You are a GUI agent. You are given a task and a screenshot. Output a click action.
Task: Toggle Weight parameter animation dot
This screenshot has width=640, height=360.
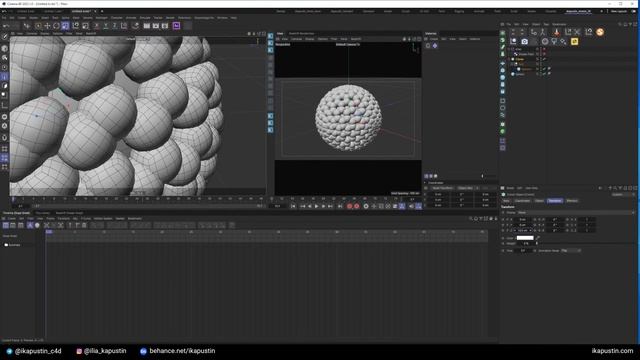503,244
